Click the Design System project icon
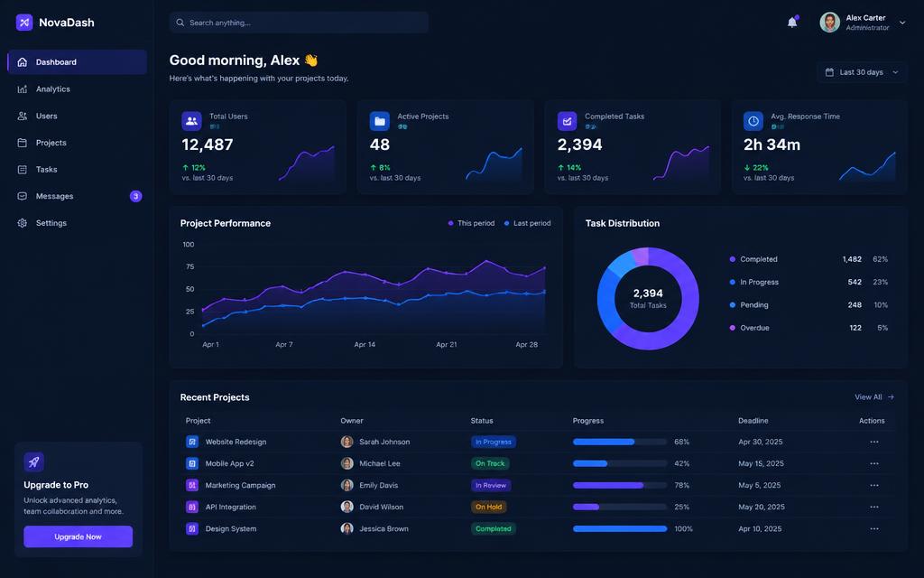 pyautogui.click(x=192, y=528)
